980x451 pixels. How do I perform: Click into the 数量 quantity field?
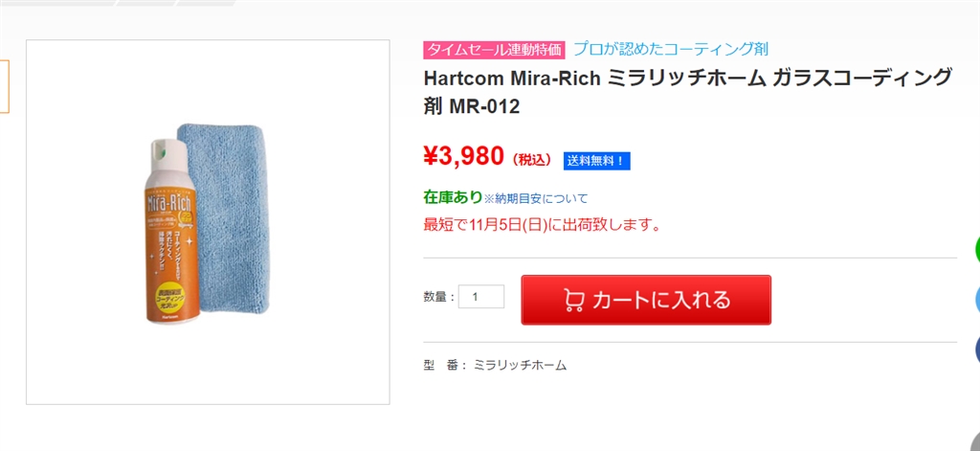(x=481, y=297)
